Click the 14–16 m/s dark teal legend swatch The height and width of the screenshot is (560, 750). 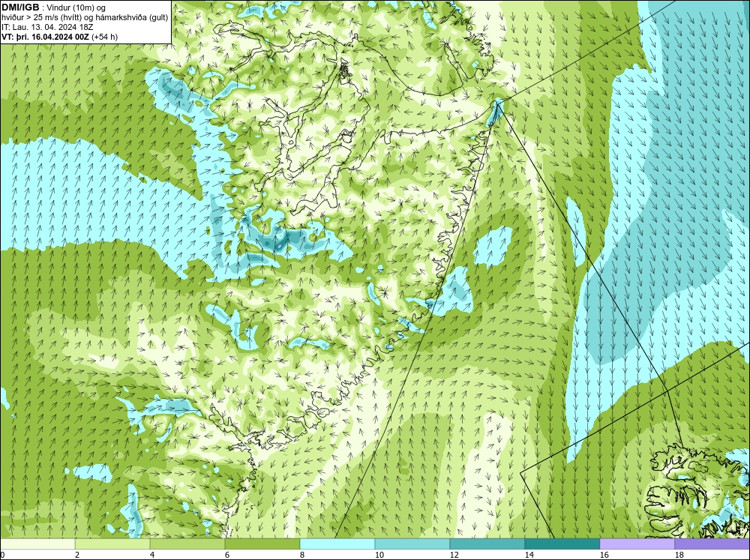(x=562, y=544)
